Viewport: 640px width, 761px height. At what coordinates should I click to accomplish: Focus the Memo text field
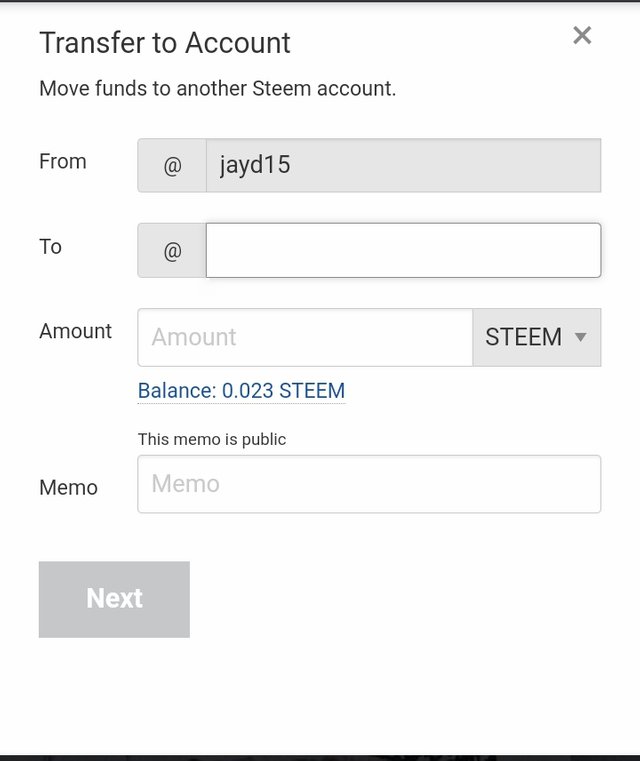pyautogui.click(x=369, y=484)
